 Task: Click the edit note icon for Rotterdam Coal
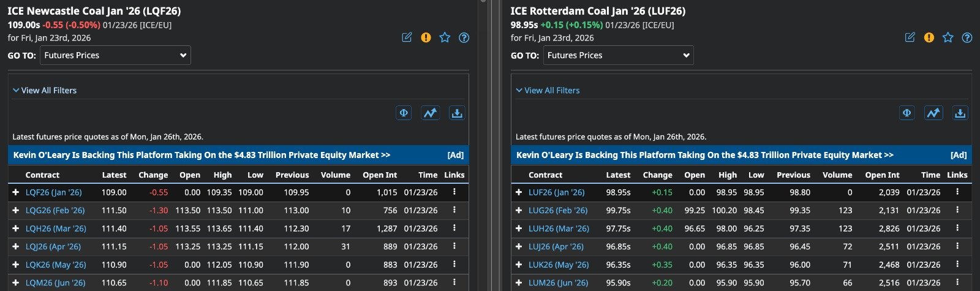pos(910,37)
